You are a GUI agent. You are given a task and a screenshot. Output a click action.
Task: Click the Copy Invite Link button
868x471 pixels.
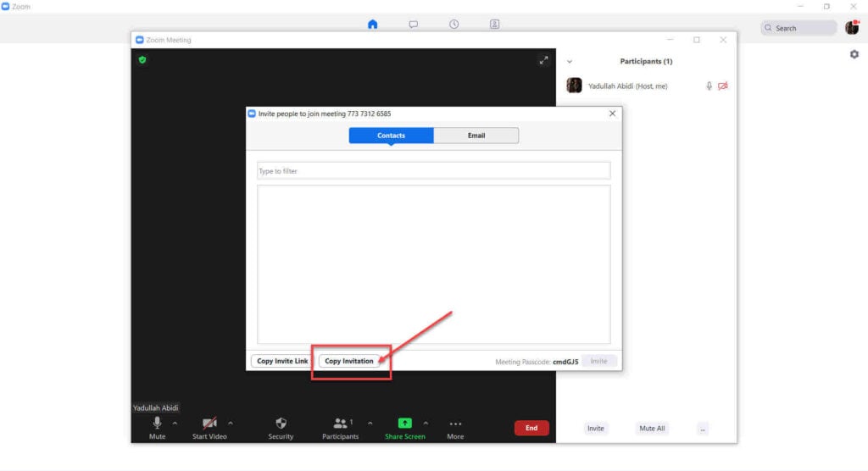[282, 361]
